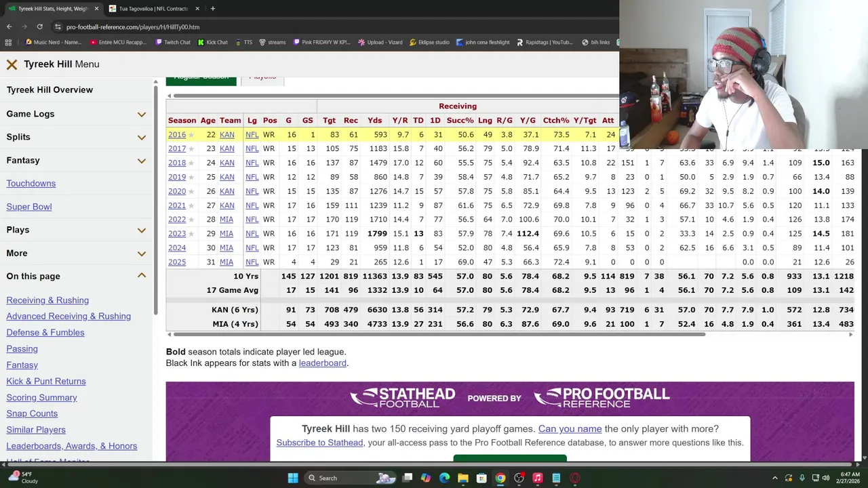Jump to Receiving & Rushing section
The height and width of the screenshot is (488, 868).
point(47,300)
